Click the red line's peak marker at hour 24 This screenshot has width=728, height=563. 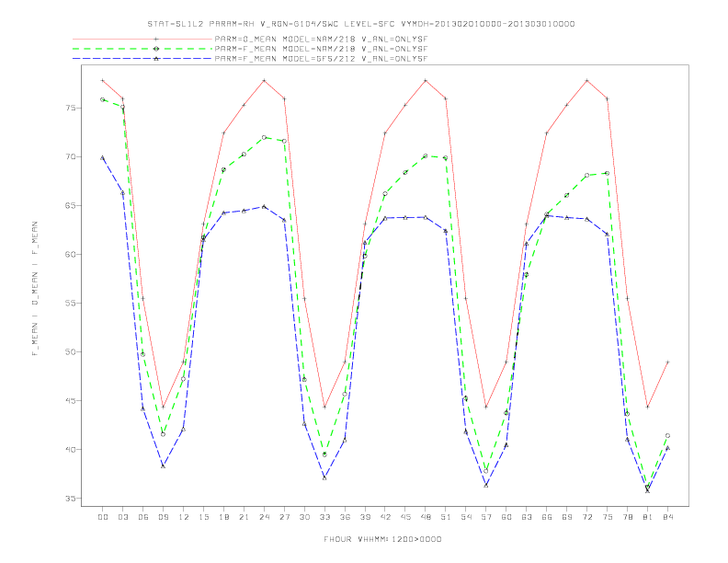pyautogui.click(x=264, y=80)
